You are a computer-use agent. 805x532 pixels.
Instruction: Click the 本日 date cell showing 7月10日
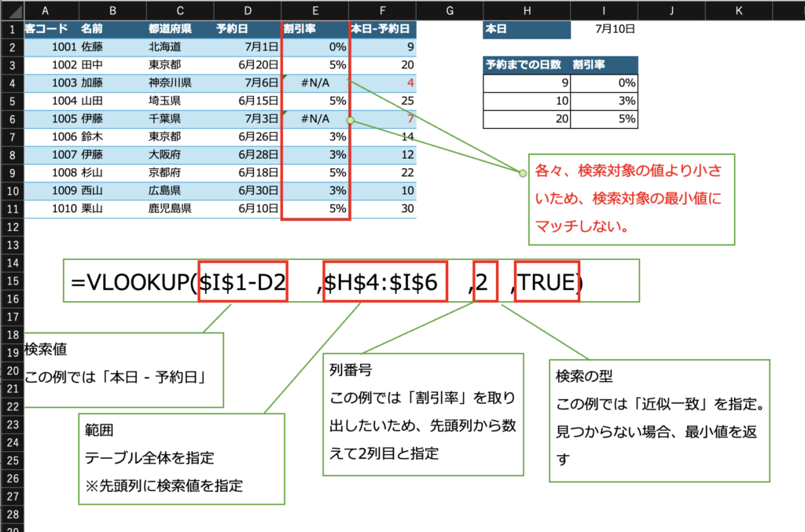point(604,29)
